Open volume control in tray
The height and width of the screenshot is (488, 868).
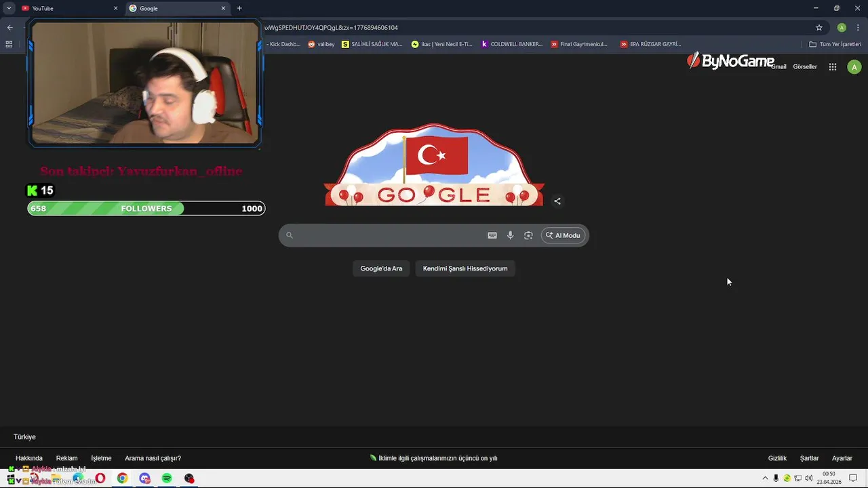tap(808, 479)
